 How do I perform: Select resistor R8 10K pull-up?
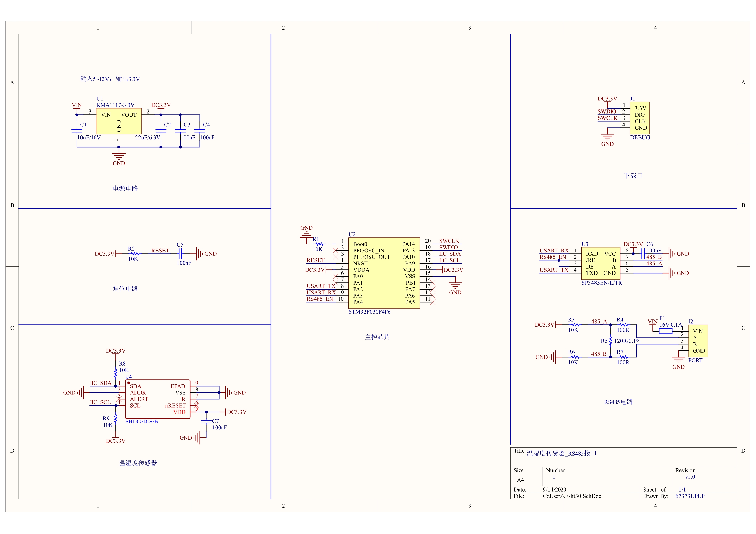click(116, 373)
